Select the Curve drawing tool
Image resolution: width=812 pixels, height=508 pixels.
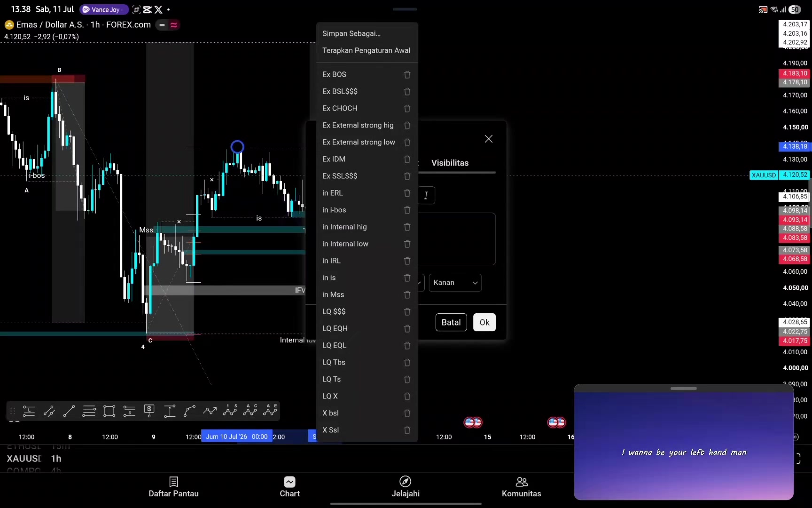pos(189,411)
